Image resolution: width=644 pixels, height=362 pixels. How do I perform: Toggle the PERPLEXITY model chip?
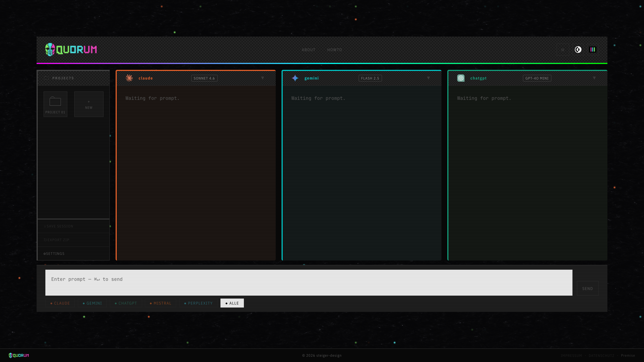198,303
